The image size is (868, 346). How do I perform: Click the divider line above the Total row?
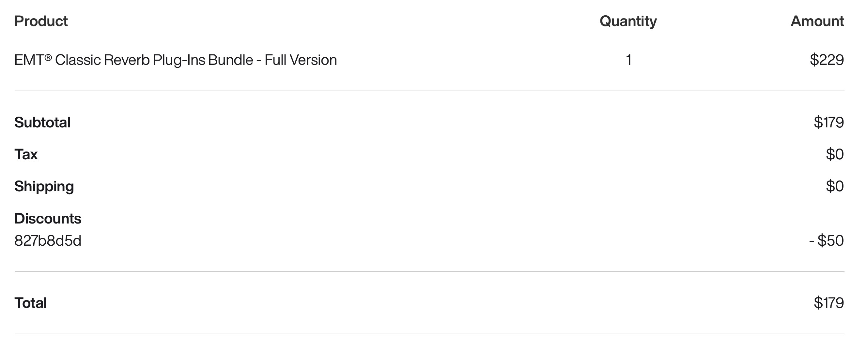coord(429,272)
